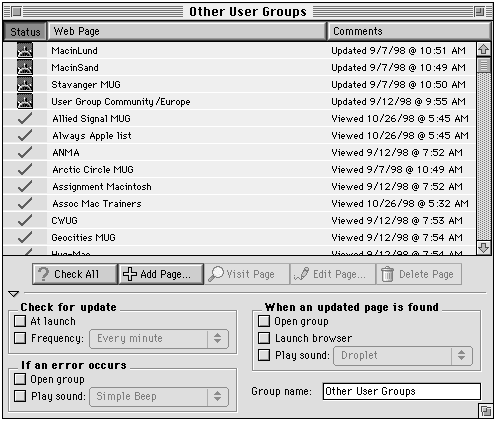Click the Check All button
496x421 pixels.
pos(75,274)
